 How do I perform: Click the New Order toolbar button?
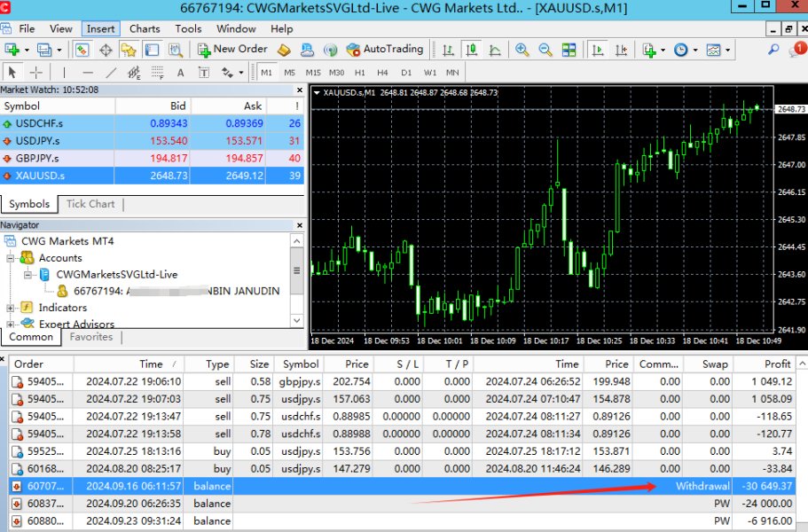(231, 50)
